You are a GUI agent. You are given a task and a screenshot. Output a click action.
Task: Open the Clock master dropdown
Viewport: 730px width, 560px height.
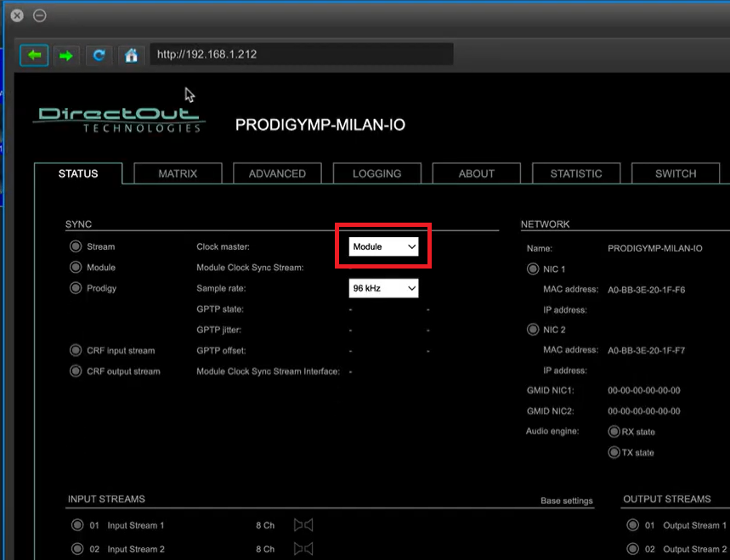coord(383,246)
